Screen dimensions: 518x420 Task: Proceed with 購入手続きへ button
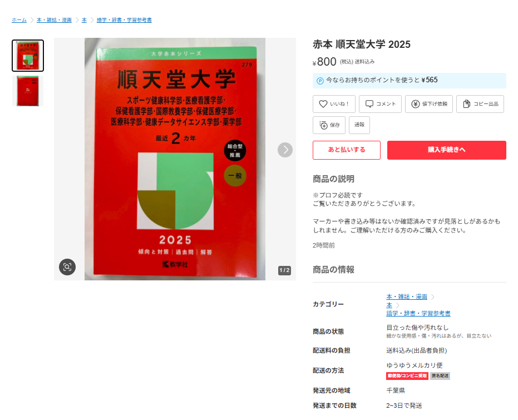447,150
